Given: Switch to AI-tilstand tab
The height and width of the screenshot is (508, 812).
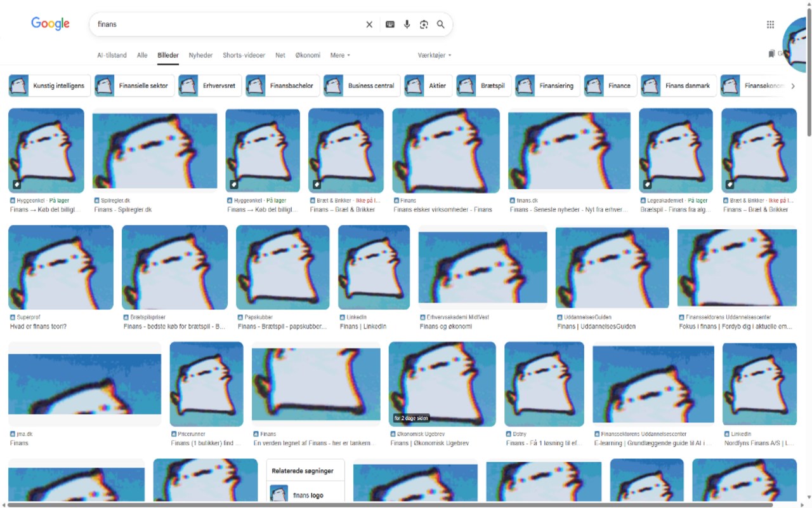Looking at the screenshot, I should (112, 55).
